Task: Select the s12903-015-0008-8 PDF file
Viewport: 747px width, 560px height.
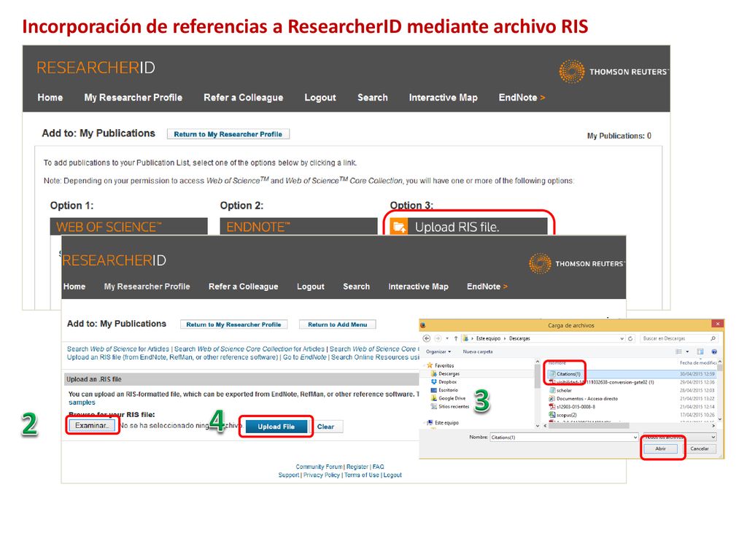Action: coord(572,407)
